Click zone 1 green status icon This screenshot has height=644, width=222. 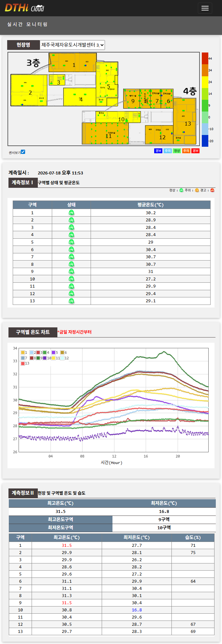coord(71,213)
